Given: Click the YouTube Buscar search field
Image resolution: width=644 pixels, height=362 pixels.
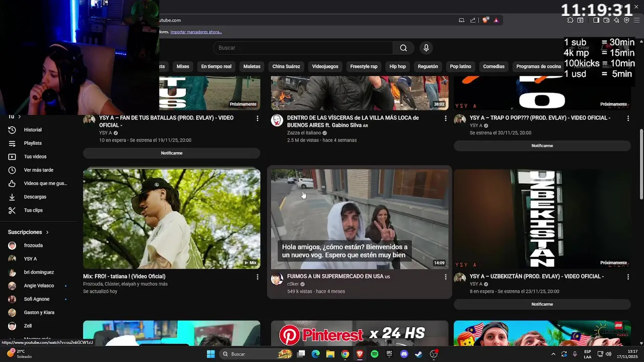Looking at the screenshot, I should point(303,48).
